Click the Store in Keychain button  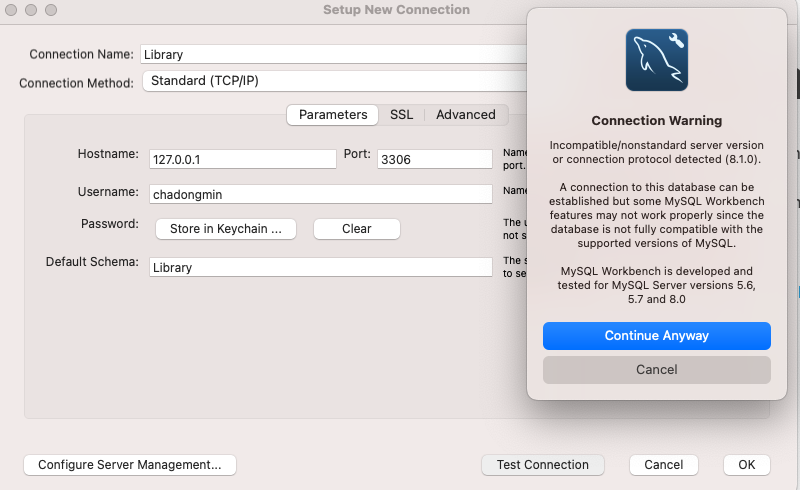point(226,229)
